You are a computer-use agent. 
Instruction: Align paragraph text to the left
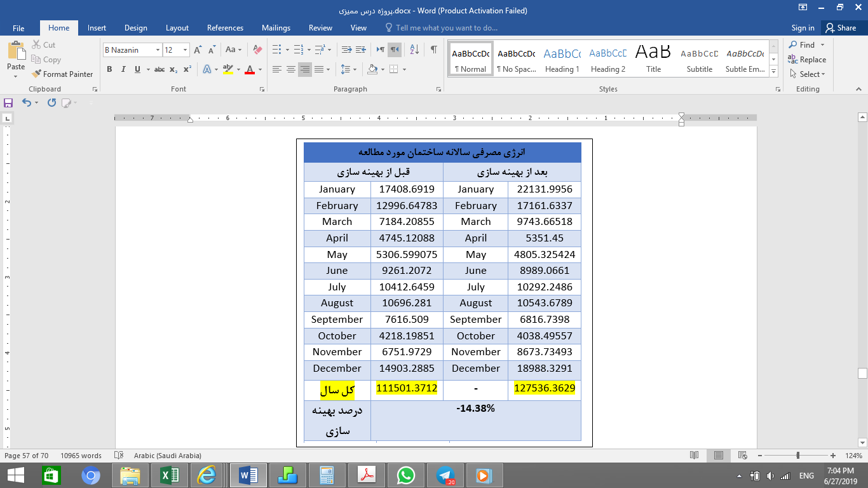(x=277, y=69)
